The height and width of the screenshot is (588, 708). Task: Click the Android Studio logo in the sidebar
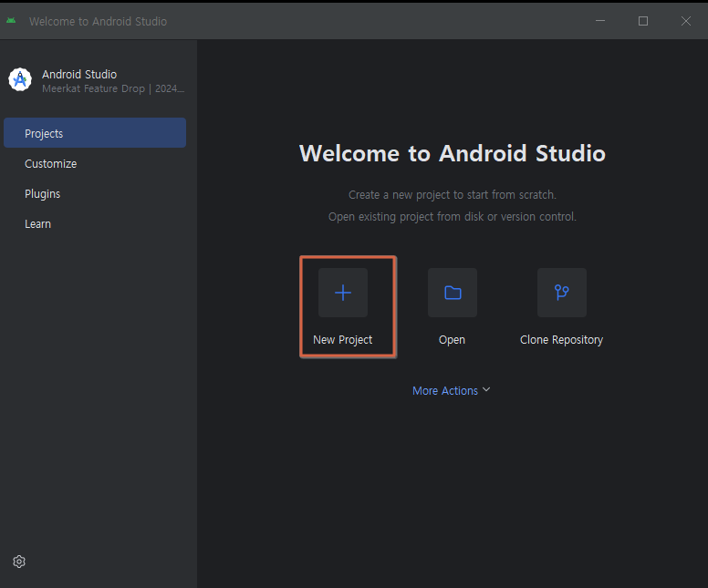pyautogui.click(x=20, y=79)
